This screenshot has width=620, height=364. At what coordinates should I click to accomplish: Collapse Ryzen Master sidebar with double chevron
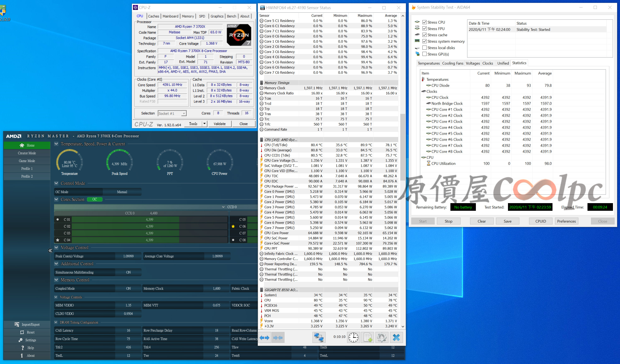[x=50, y=251]
